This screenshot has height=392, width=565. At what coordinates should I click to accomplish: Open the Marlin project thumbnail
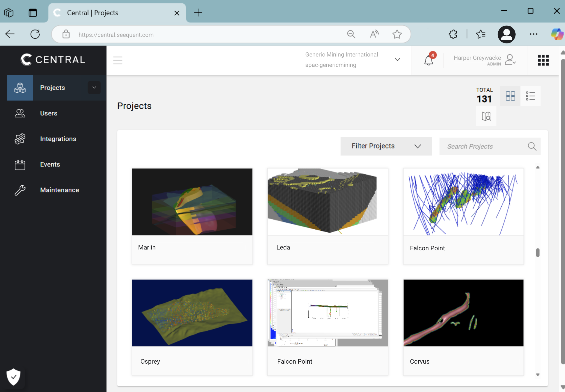coord(192,202)
